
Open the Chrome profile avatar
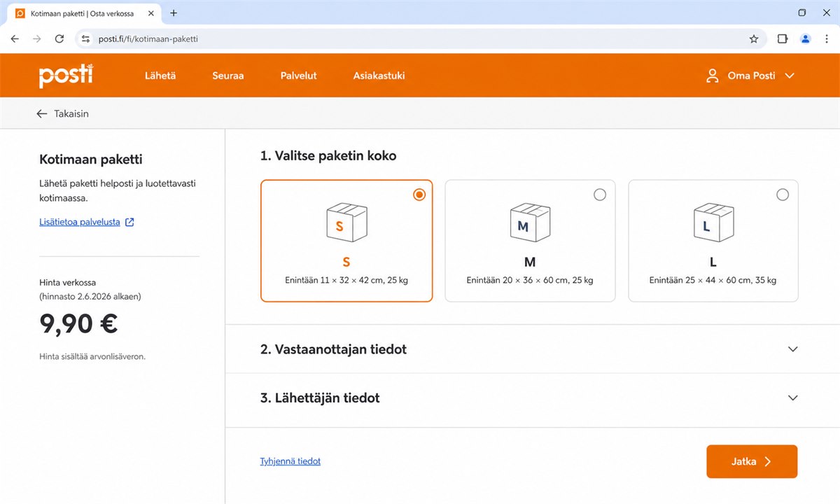[x=806, y=39]
